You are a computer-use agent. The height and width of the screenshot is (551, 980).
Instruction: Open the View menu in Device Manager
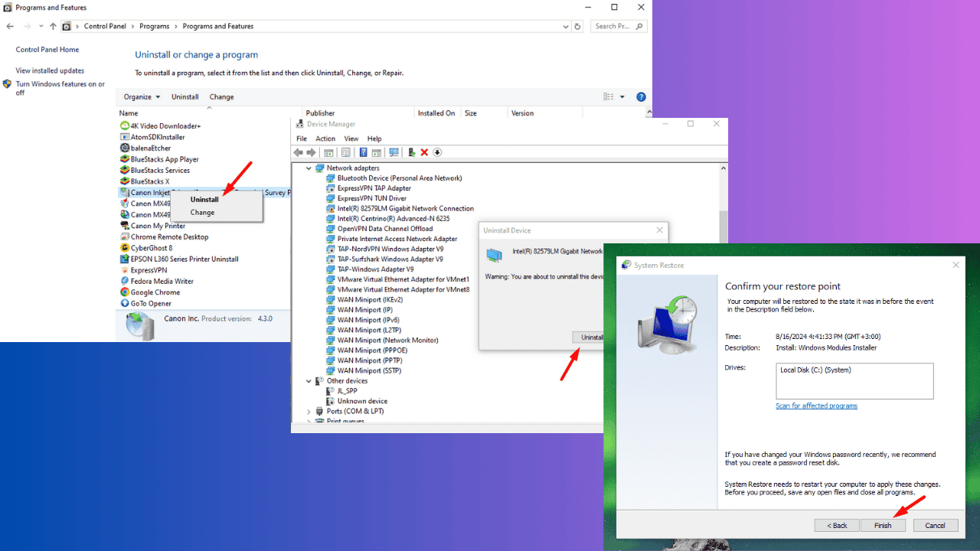point(351,139)
